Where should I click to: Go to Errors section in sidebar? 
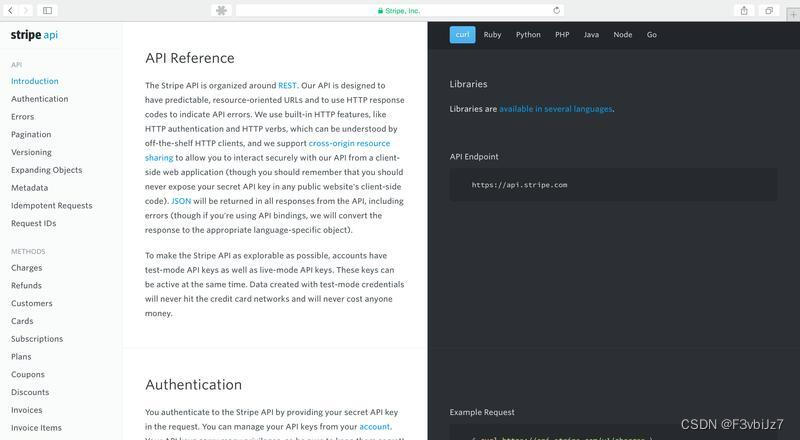coord(22,117)
